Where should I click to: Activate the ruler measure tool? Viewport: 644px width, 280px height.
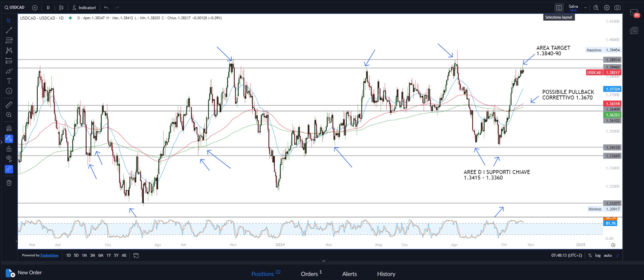(9, 105)
